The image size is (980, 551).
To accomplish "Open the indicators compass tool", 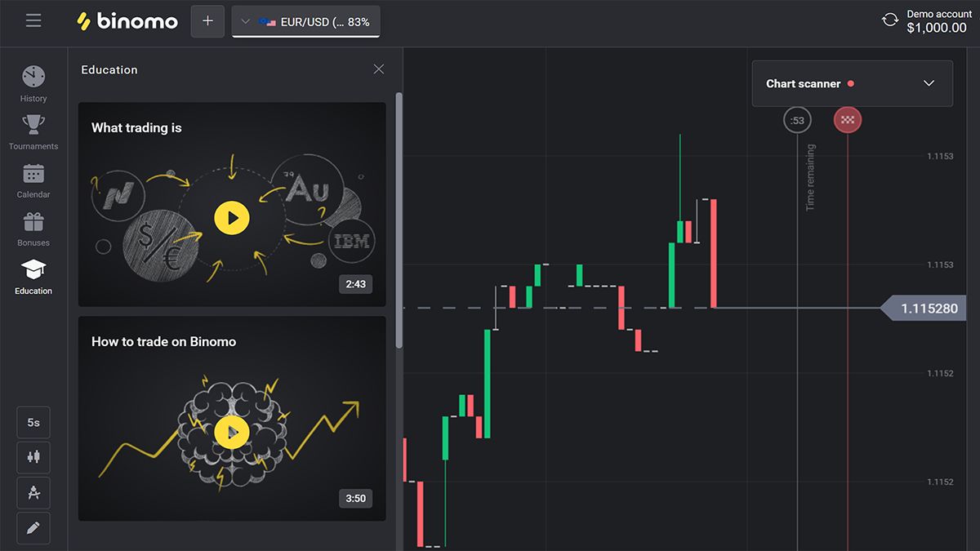I will point(33,493).
